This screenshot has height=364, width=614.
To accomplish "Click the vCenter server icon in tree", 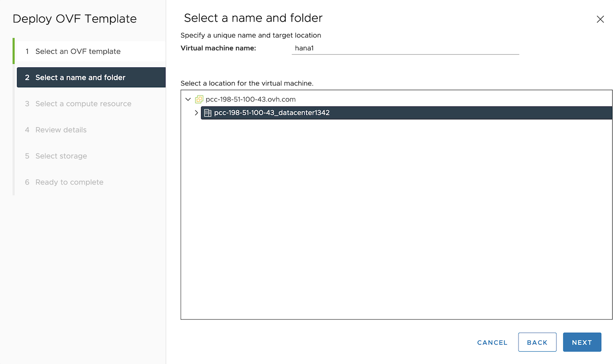I will coord(199,99).
